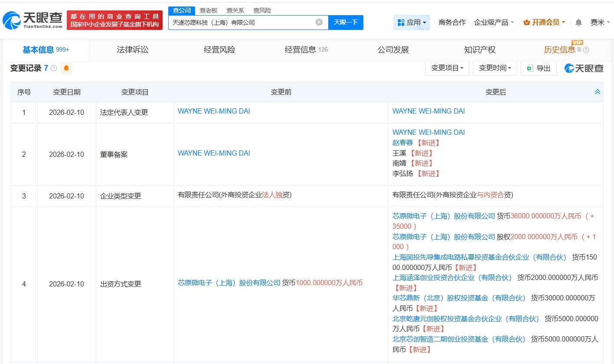Image resolution: width=614 pixels, height=364 pixels.
Task: Expand the 企业级产品 dropdown menu
Action: pyautogui.click(x=494, y=23)
